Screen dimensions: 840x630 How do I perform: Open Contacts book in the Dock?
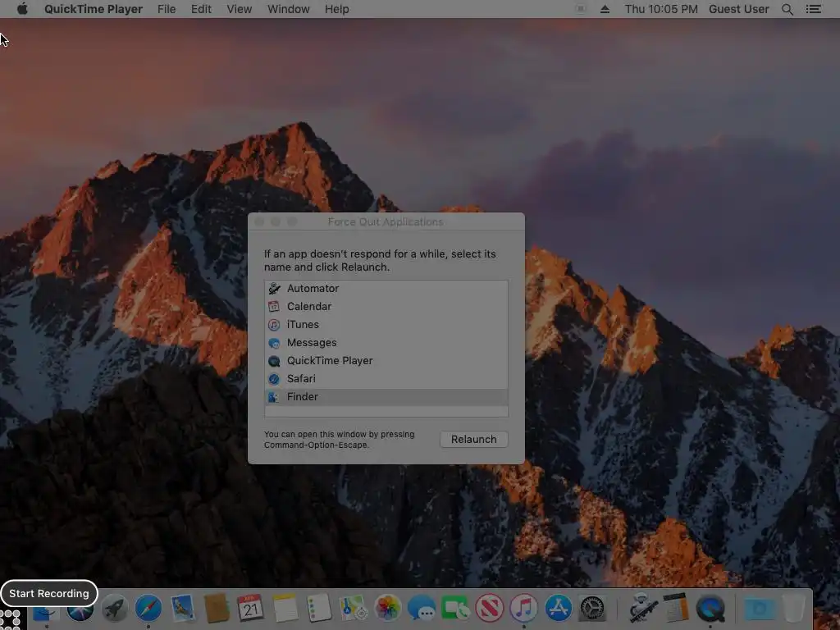tap(217, 608)
